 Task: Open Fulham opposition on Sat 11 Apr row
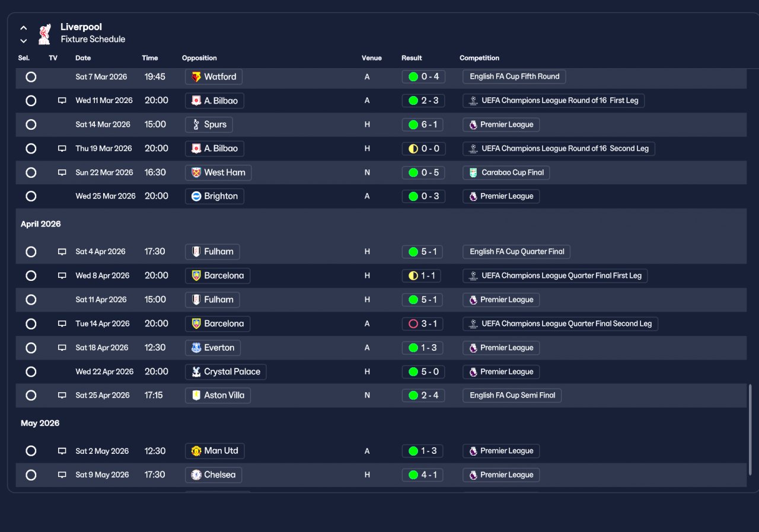(212, 300)
